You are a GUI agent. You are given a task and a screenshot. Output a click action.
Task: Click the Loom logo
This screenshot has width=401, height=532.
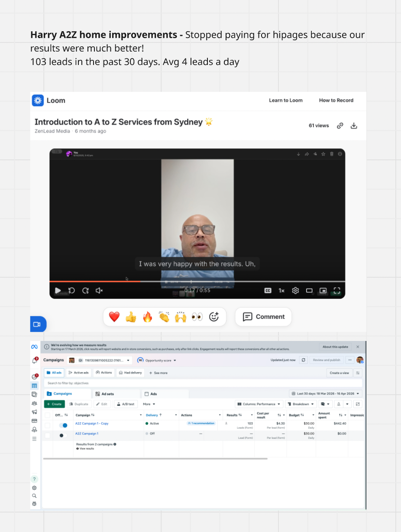49,101
